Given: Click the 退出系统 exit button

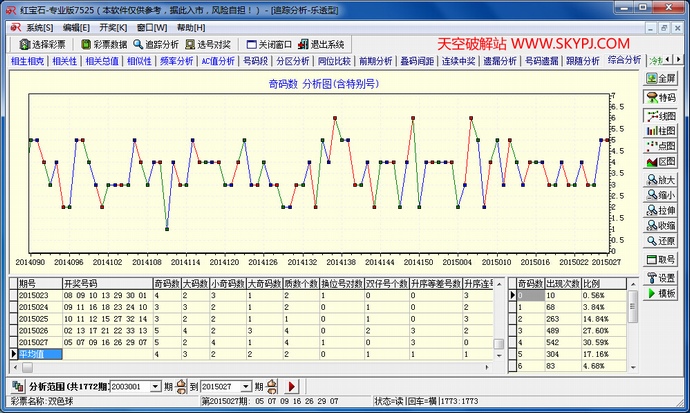Looking at the screenshot, I should point(319,45).
